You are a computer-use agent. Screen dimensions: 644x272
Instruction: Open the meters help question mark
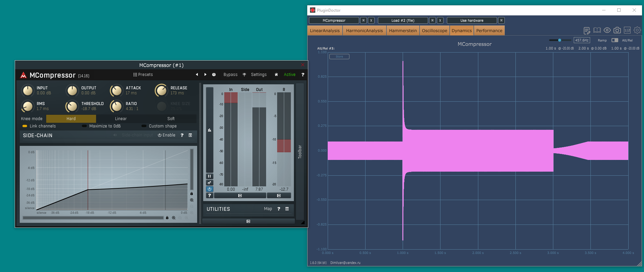(x=210, y=195)
